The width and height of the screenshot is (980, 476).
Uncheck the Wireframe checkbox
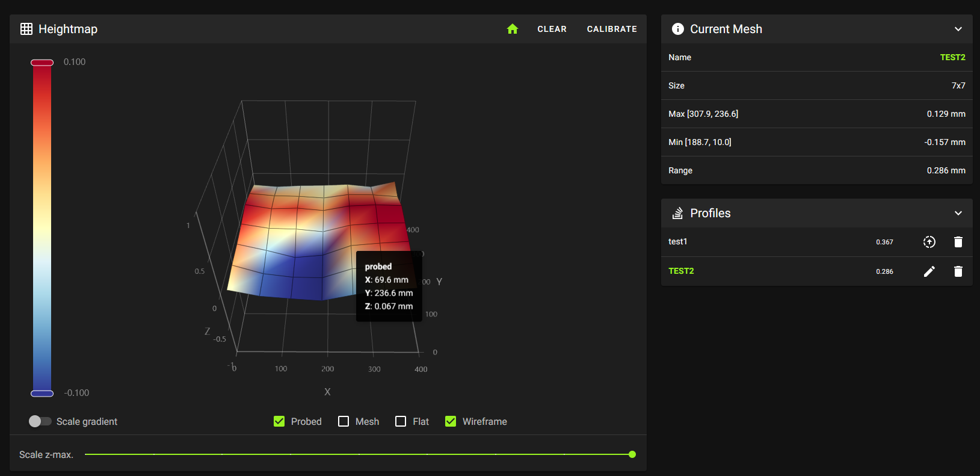click(x=451, y=421)
